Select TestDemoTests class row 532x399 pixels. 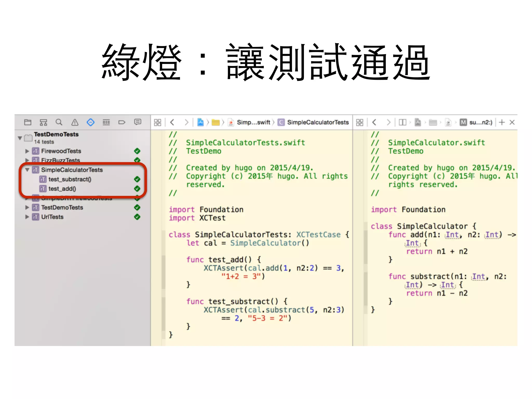62,207
